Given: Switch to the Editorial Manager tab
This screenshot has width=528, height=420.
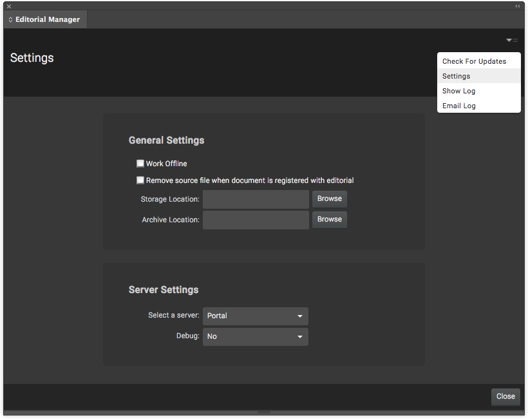Looking at the screenshot, I should (47, 19).
